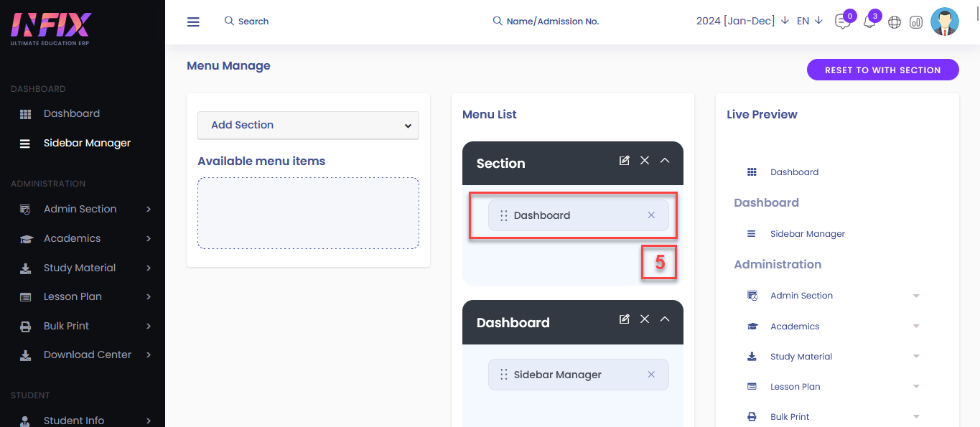The height and width of the screenshot is (427, 980).
Task: Click the Reset To With Section button
Action: tap(883, 70)
